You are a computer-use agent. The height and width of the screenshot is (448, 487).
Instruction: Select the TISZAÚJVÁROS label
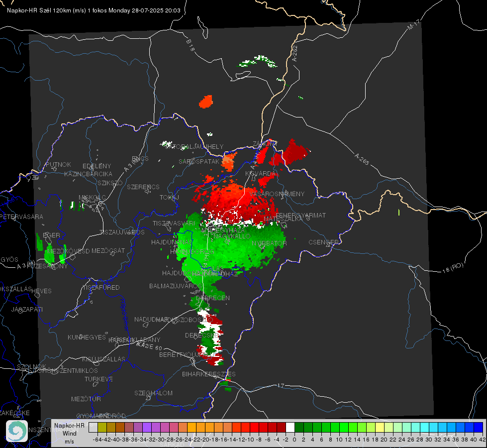tap(122, 232)
